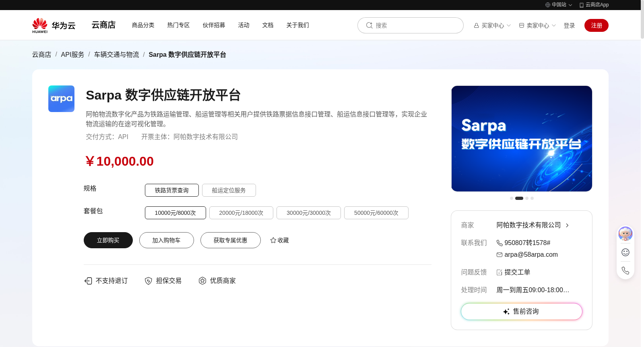Go to API服务 breadcrumb link
This screenshot has height=347, width=644.
click(73, 54)
